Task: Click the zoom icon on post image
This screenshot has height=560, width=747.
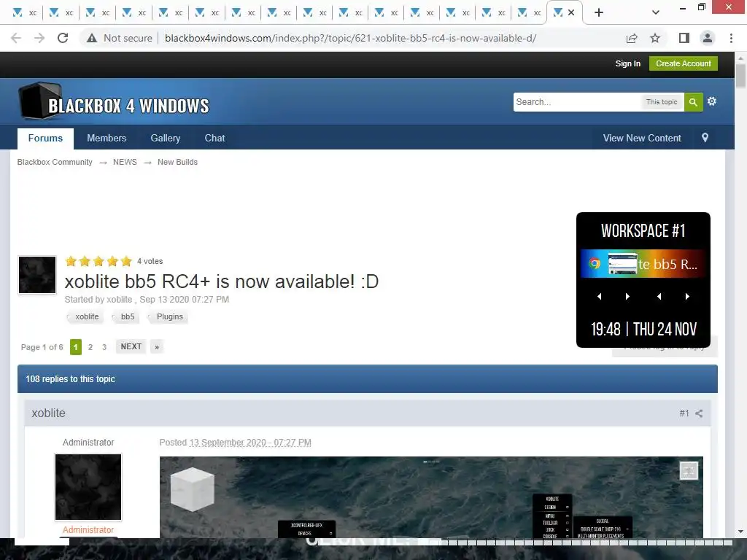Action: 689,471
